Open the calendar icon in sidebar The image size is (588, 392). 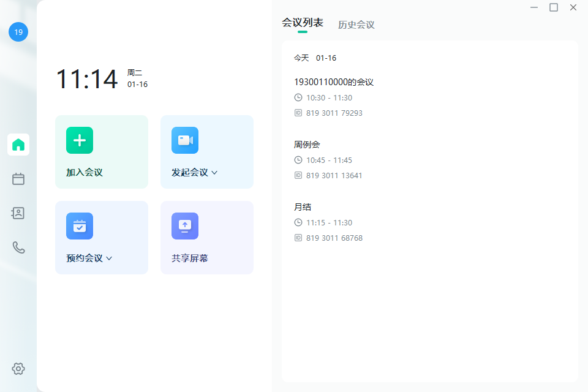tap(18, 179)
